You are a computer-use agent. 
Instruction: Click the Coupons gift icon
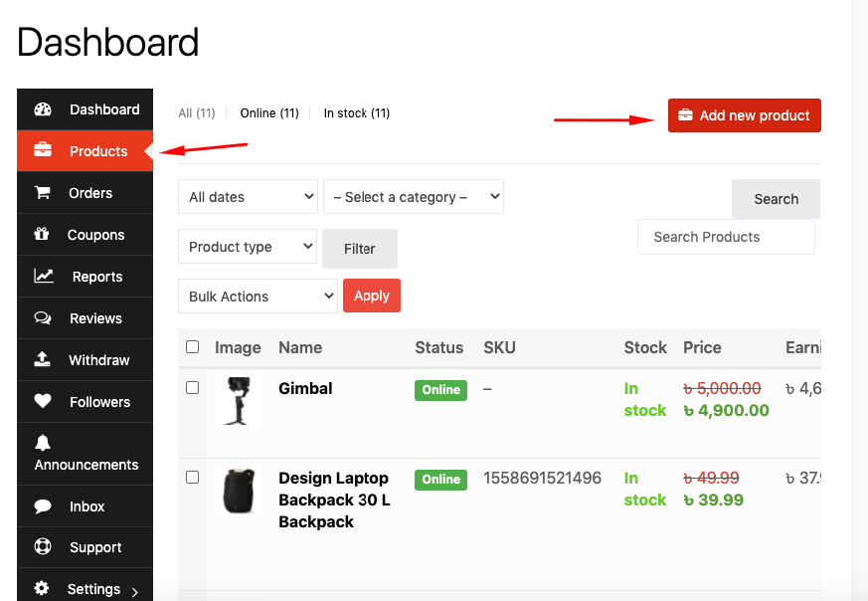(42, 234)
